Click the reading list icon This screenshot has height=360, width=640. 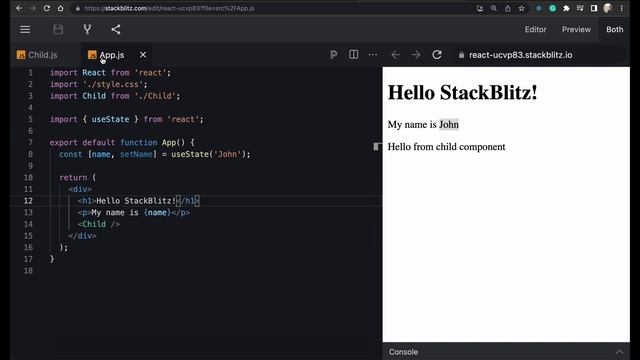pyautogui.click(x=580, y=8)
